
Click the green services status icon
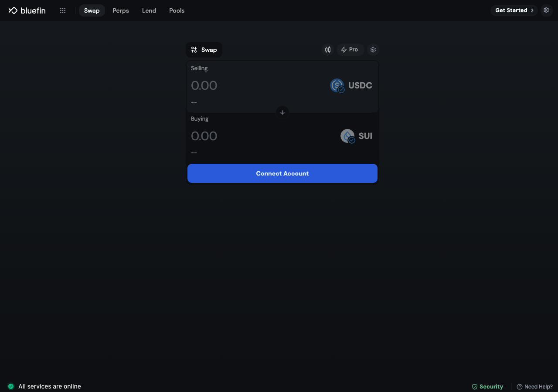(x=11, y=386)
